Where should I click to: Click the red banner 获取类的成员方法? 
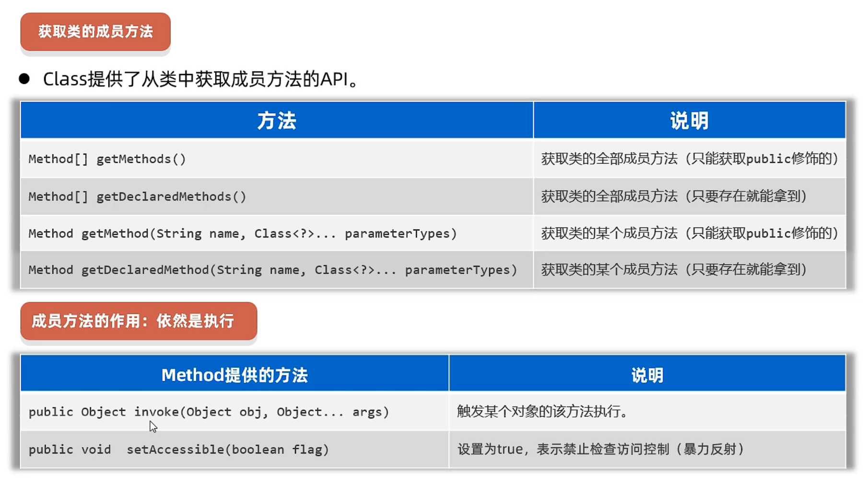tap(95, 32)
